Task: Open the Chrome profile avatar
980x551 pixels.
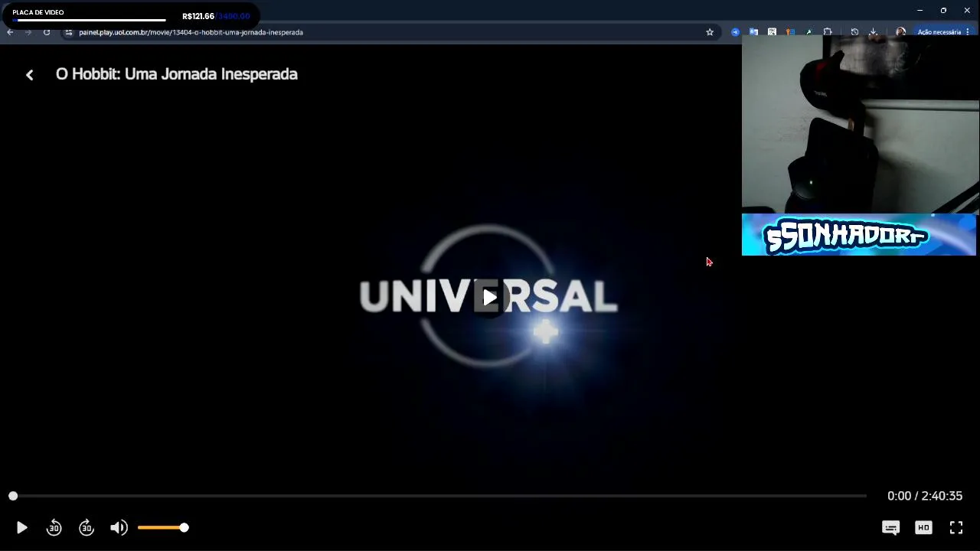Action: [x=900, y=32]
